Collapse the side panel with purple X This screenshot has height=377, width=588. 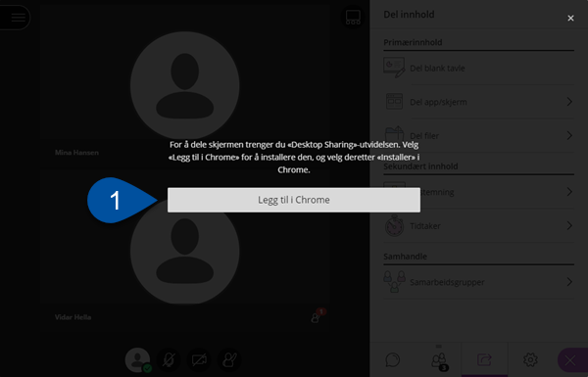[x=572, y=360]
